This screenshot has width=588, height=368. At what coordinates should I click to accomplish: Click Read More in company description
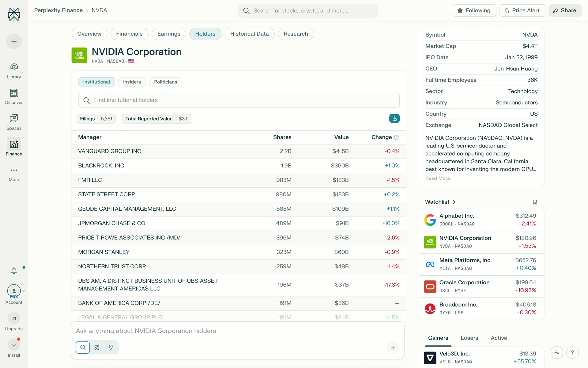[x=437, y=178]
